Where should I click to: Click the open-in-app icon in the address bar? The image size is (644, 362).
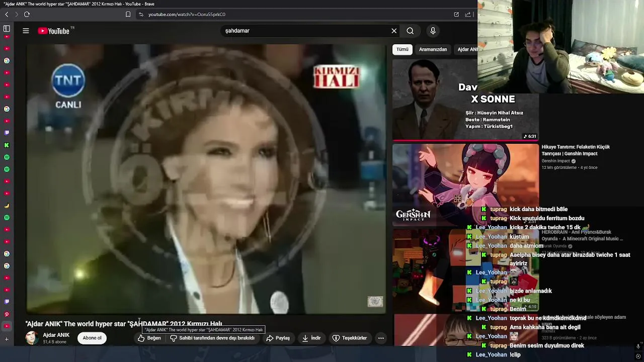coord(456,15)
